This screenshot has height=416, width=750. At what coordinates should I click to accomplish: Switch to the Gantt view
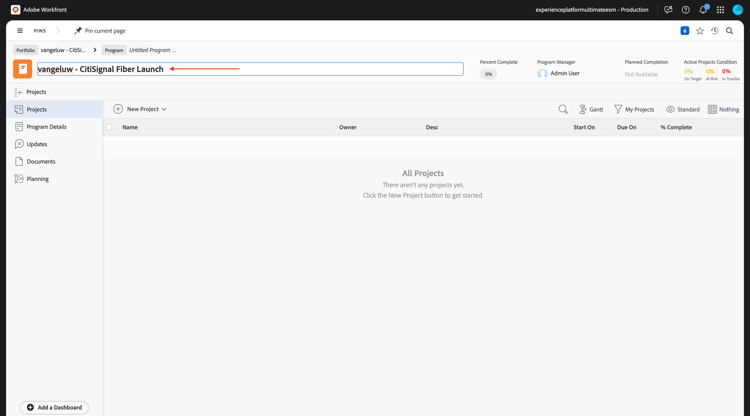tap(591, 109)
